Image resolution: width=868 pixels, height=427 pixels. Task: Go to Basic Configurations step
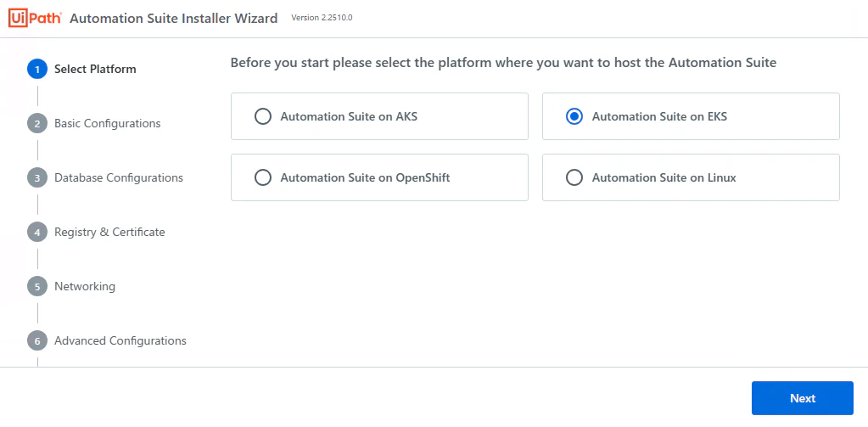coord(108,123)
